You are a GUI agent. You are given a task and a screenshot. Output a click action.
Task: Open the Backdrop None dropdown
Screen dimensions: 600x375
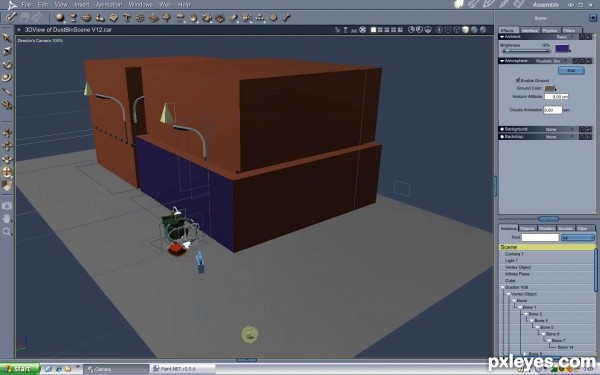click(x=559, y=137)
